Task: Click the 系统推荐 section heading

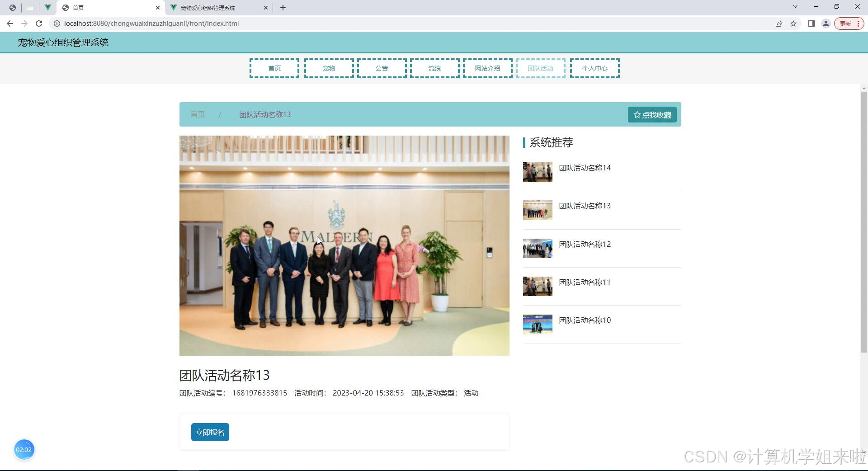Action: click(x=551, y=142)
